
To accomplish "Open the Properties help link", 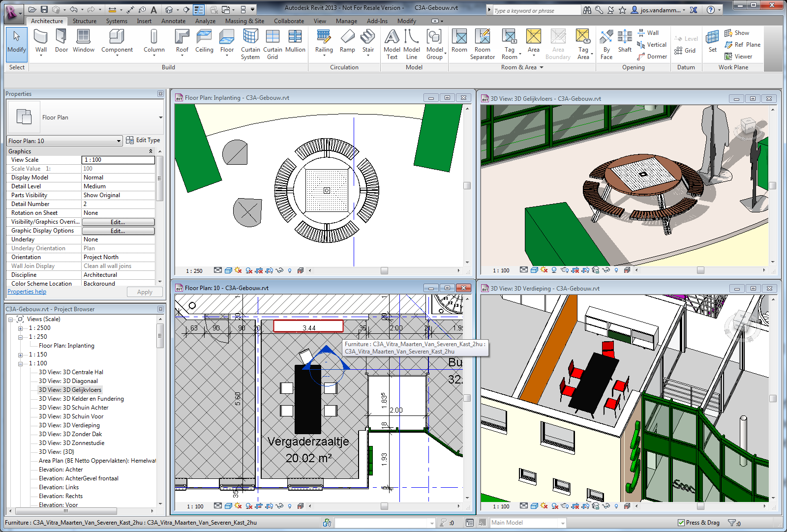I will click(x=27, y=292).
